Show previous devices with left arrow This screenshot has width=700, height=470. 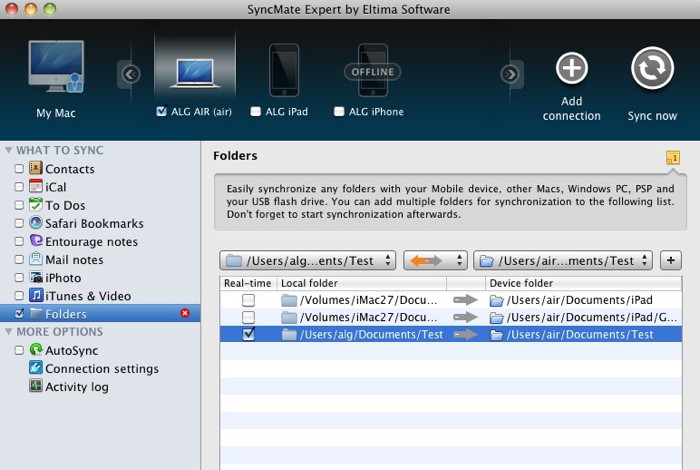click(x=130, y=74)
